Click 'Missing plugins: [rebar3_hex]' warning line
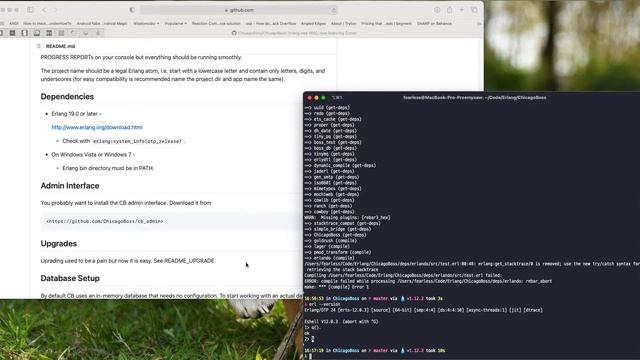This screenshot has height=360, width=640. [347, 218]
